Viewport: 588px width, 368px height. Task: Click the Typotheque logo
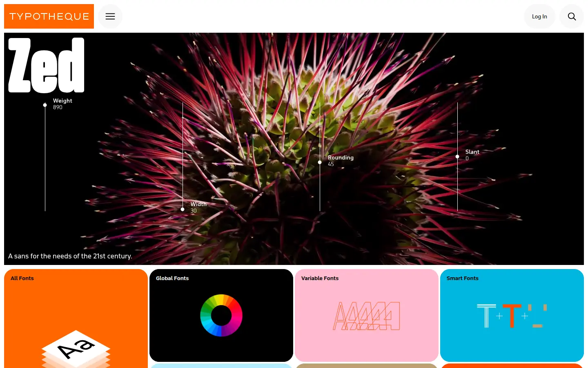[49, 16]
